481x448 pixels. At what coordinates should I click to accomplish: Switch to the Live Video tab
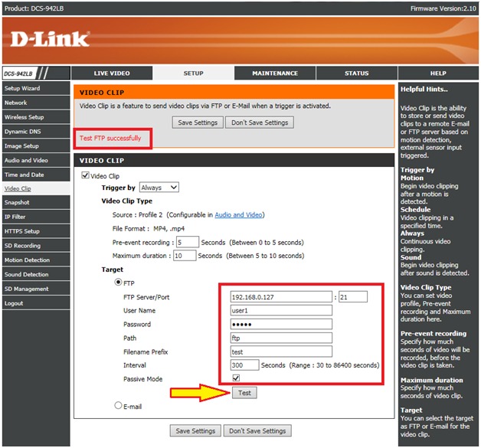point(112,74)
